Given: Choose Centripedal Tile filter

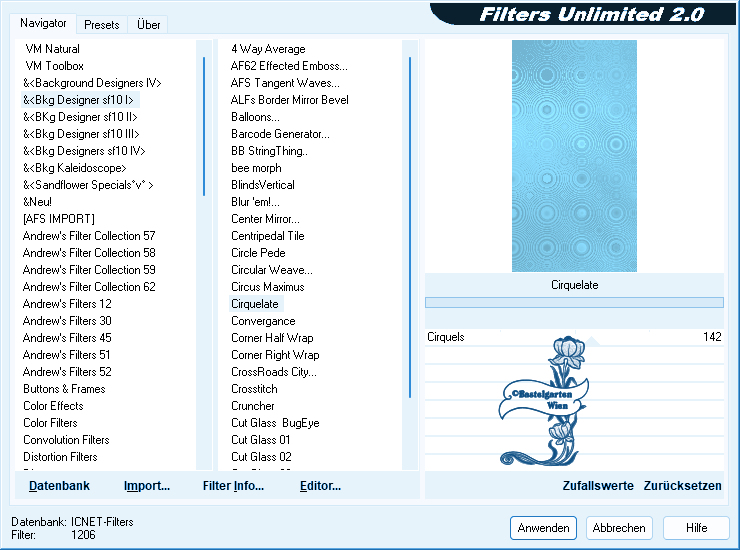Looking at the screenshot, I should [x=268, y=236].
